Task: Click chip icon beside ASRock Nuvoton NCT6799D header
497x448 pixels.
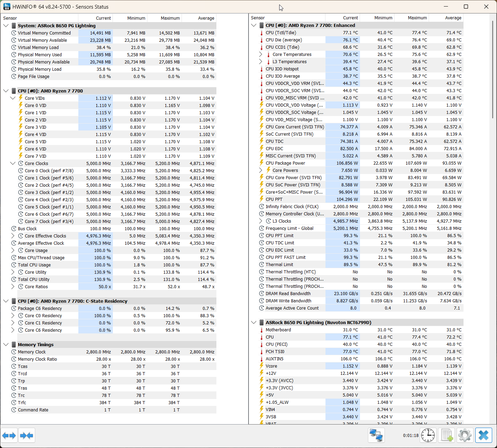Action: (262, 322)
